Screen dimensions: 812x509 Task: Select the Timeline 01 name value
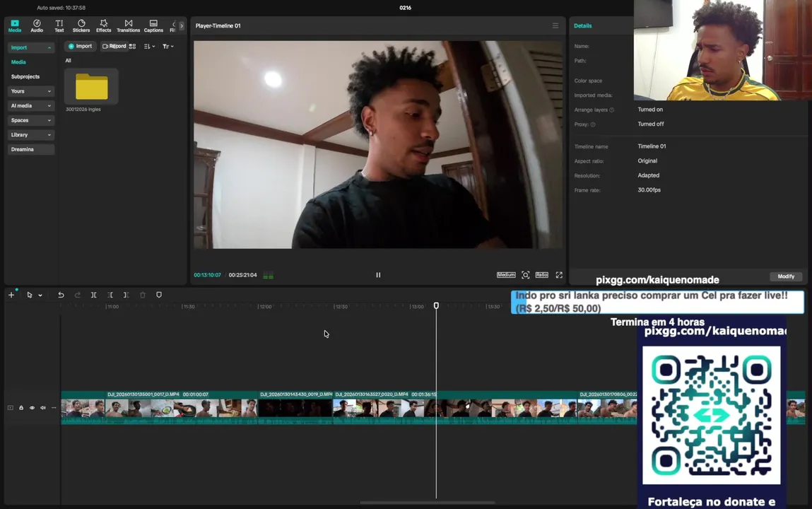click(652, 146)
